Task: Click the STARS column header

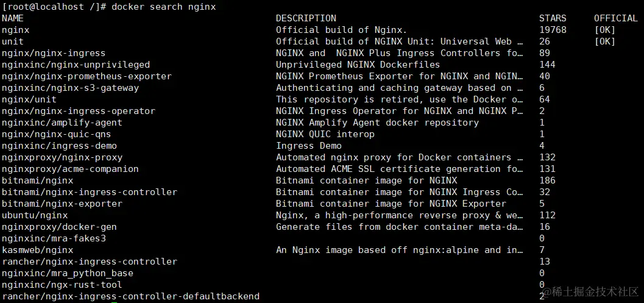Action: [553, 18]
